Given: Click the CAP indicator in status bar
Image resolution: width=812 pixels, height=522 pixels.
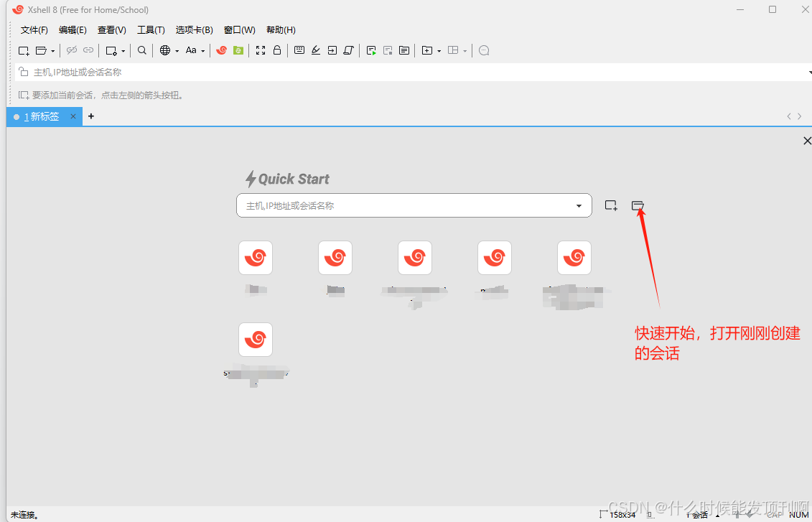Looking at the screenshot, I should click(775, 515).
